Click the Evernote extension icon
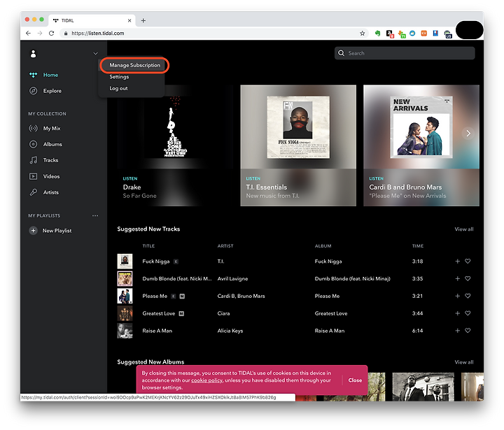504x430 pixels. pos(378,33)
